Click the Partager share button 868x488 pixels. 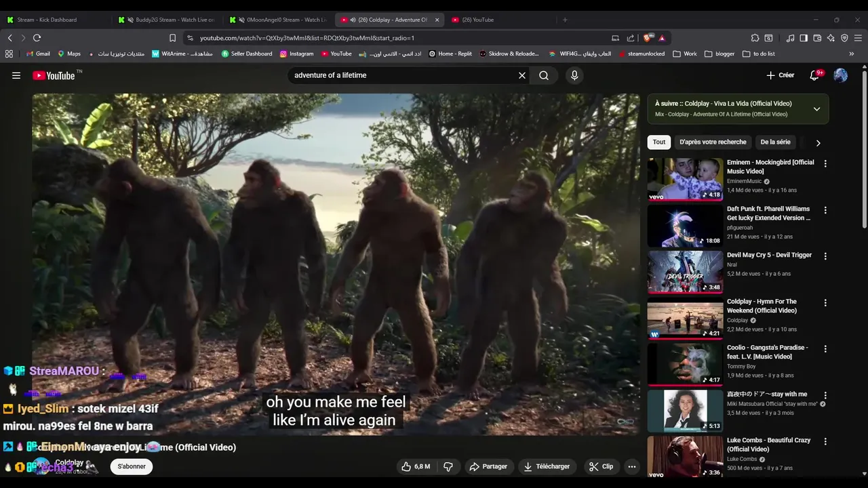(488, 466)
